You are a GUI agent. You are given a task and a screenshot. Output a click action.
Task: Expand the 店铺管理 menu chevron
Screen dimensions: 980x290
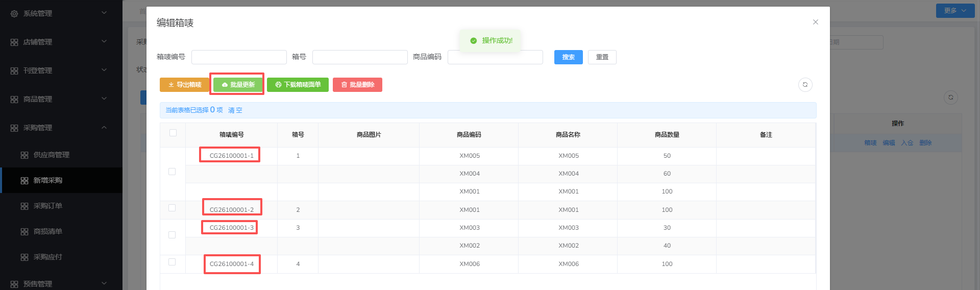[104, 41]
